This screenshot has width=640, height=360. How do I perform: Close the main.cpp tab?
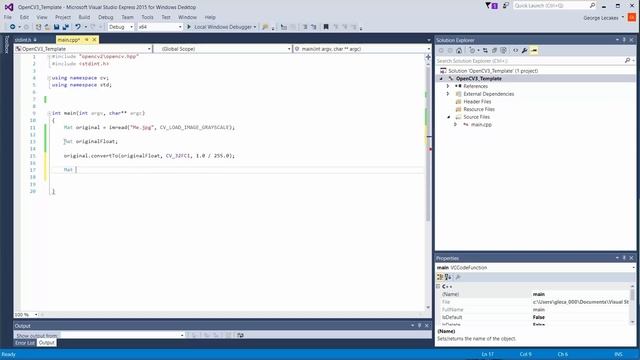[94, 40]
